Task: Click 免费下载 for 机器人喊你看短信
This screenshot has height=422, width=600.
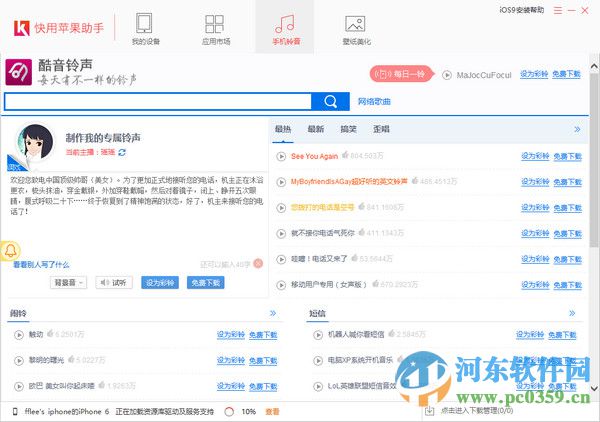Action: 562,335
